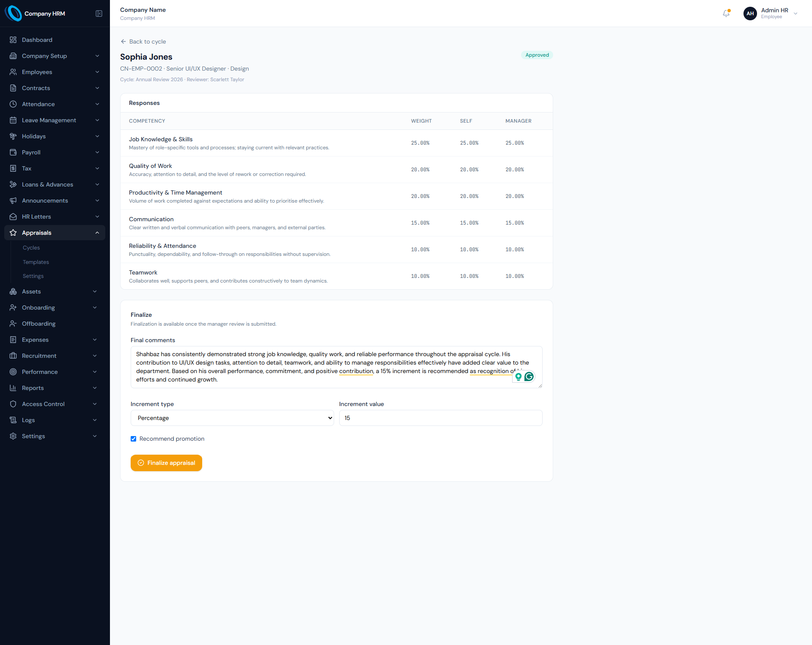The width and height of the screenshot is (812, 645).
Task: Expand the Payroll menu chevron
Action: click(97, 152)
